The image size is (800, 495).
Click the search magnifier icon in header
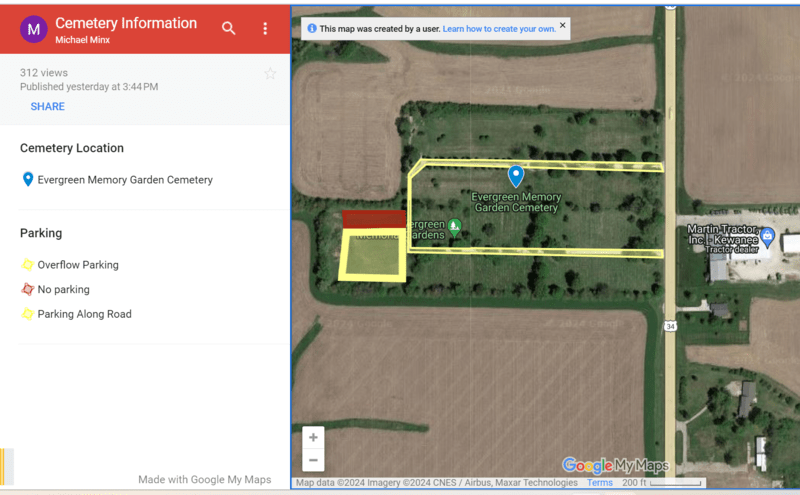[229, 29]
